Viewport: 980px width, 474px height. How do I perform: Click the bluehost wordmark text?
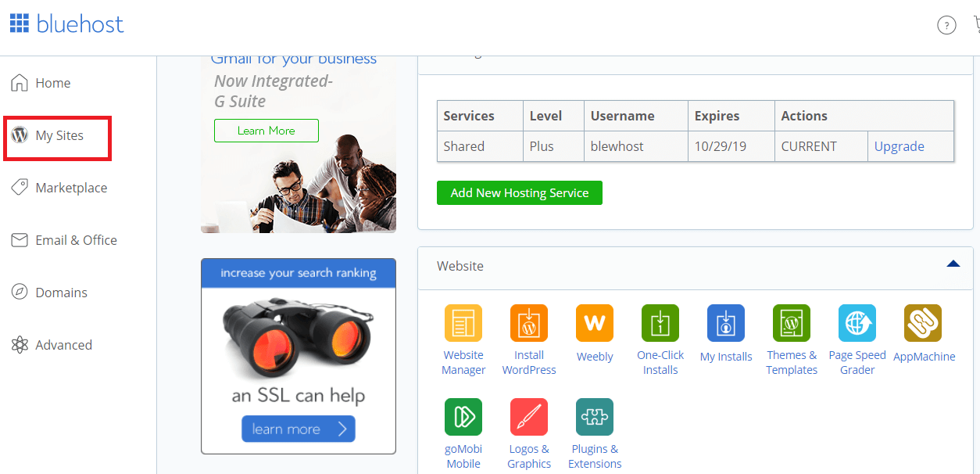click(80, 24)
